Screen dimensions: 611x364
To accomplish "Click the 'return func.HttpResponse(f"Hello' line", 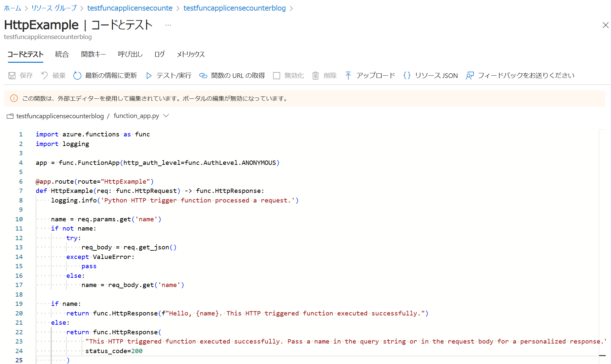I will pos(247,313).
